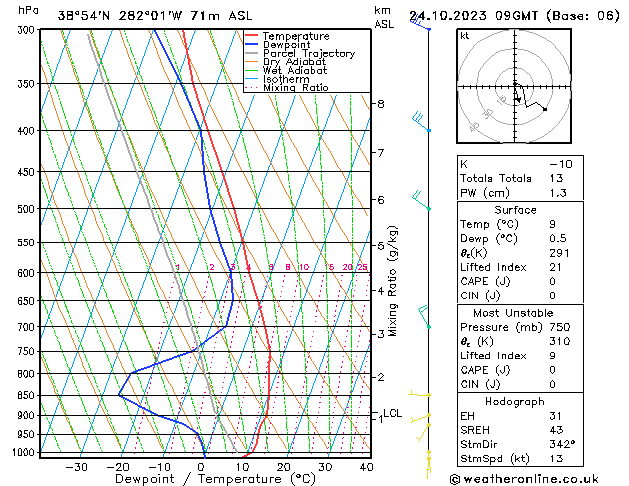
Task: Click the Mixing Ratio legend entry
Action: click(286, 87)
